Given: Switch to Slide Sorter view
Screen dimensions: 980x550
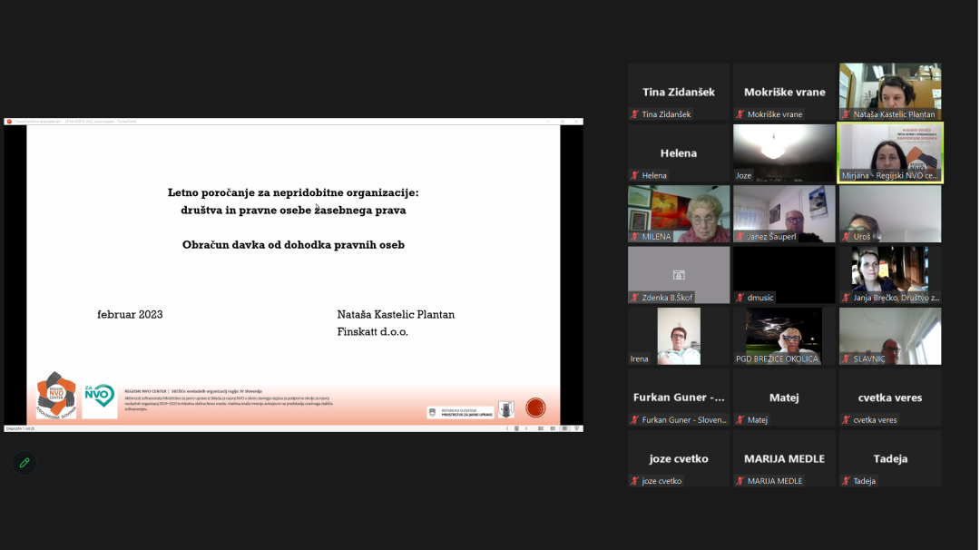Looking at the screenshot, I should 553,428.
